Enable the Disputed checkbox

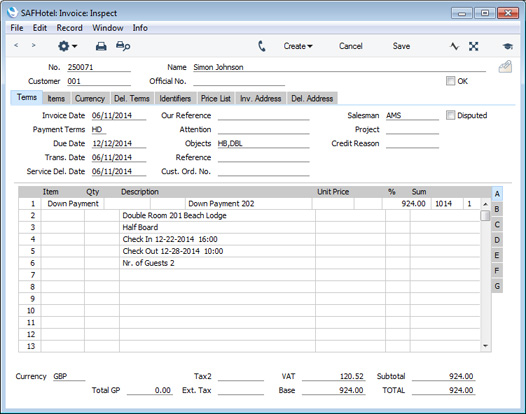(x=450, y=115)
